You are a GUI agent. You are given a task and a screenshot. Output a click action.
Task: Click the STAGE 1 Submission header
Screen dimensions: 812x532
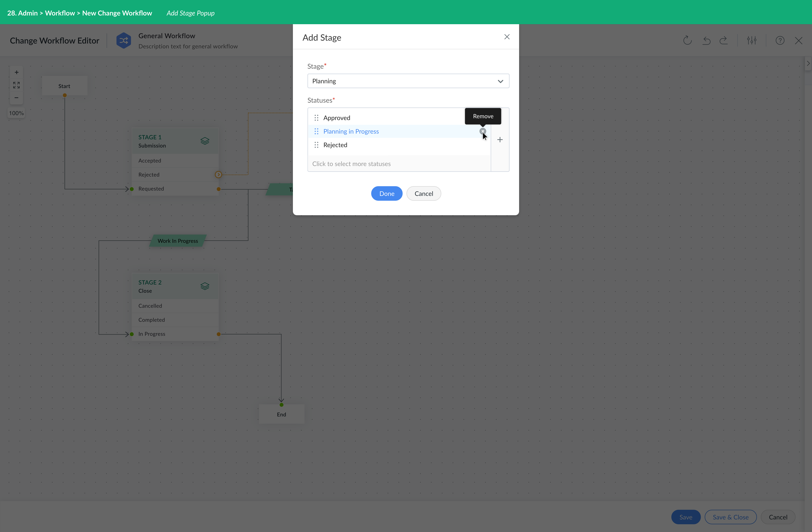[x=175, y=141]
